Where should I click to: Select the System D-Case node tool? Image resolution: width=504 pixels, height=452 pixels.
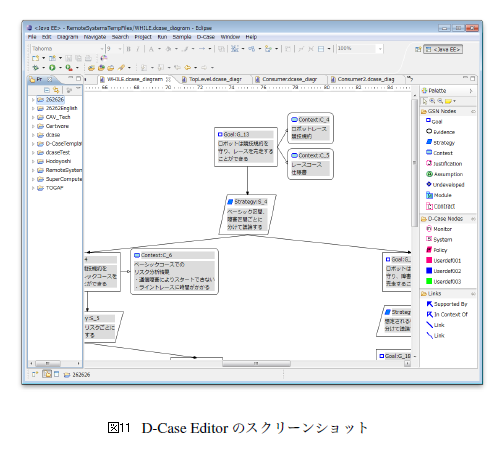click(x=439, y=239)
